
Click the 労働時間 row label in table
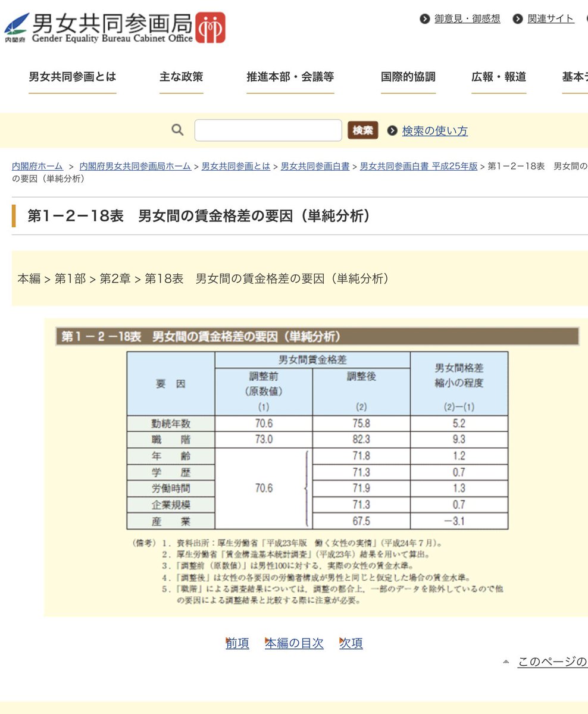(x=171, y=488)
